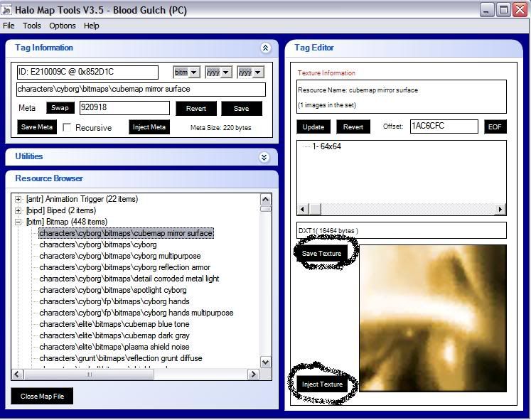Close the Halo Map Tools window
Image resolution: width=531 pixels, height=420 pixels.
point(520,10)
